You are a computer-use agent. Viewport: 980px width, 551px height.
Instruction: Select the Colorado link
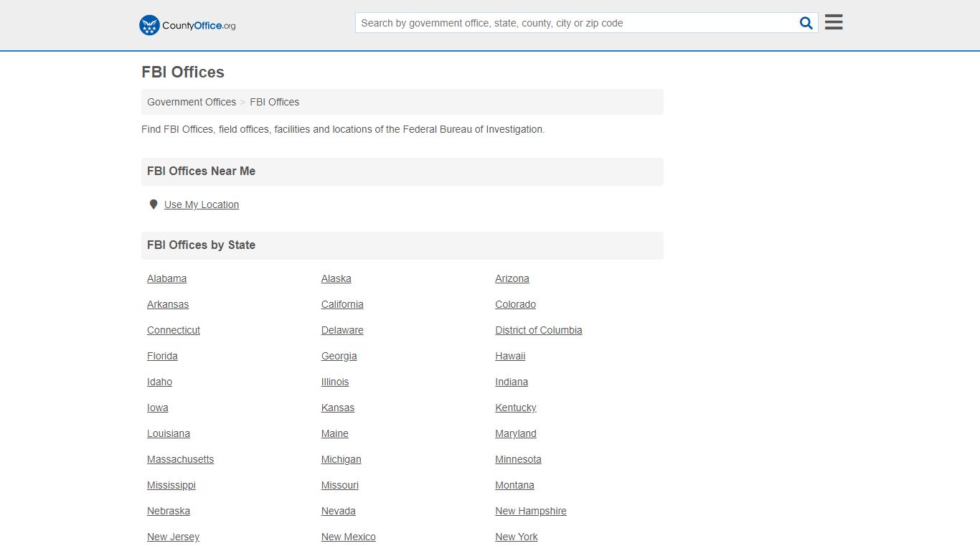tap(516, 304)
